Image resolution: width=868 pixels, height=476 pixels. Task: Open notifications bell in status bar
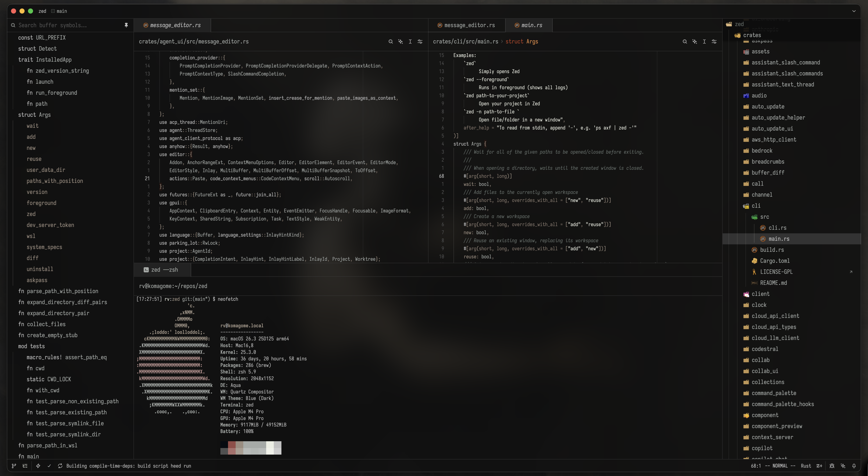(x=854, y=466)
